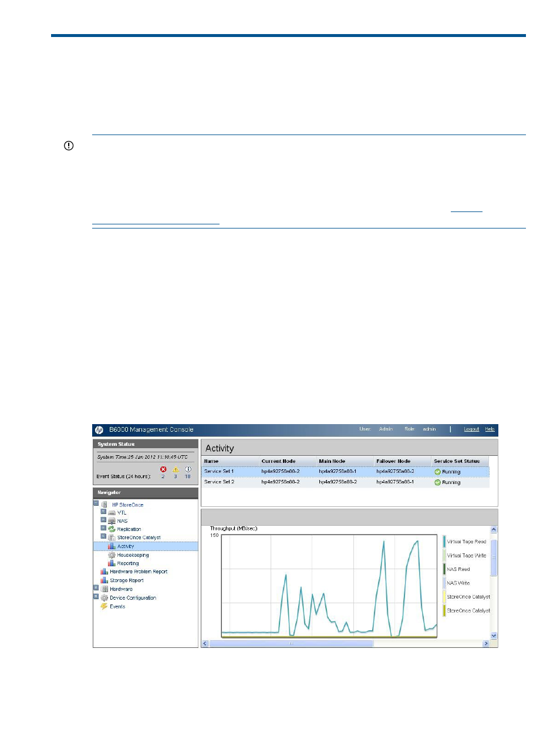Click the Events lightning bolt icon
The width and height of the screenshot is (560, 746).
[x=104, y=606]
